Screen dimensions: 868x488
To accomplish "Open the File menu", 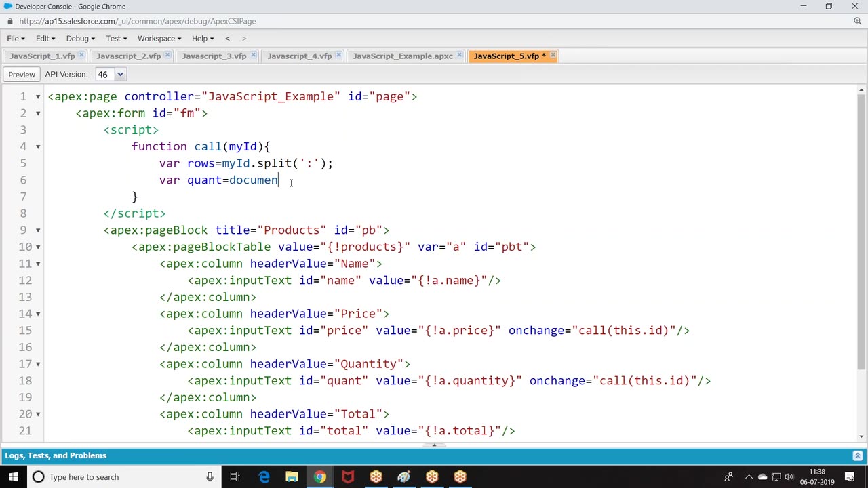I will pos(16,39).
